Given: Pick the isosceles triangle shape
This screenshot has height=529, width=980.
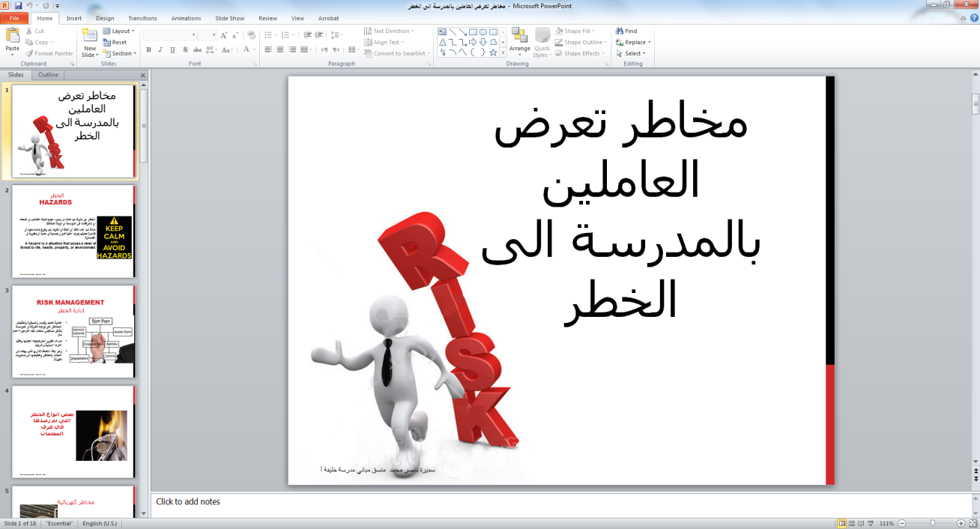Looking at the screenshot, I should (442, 43).
